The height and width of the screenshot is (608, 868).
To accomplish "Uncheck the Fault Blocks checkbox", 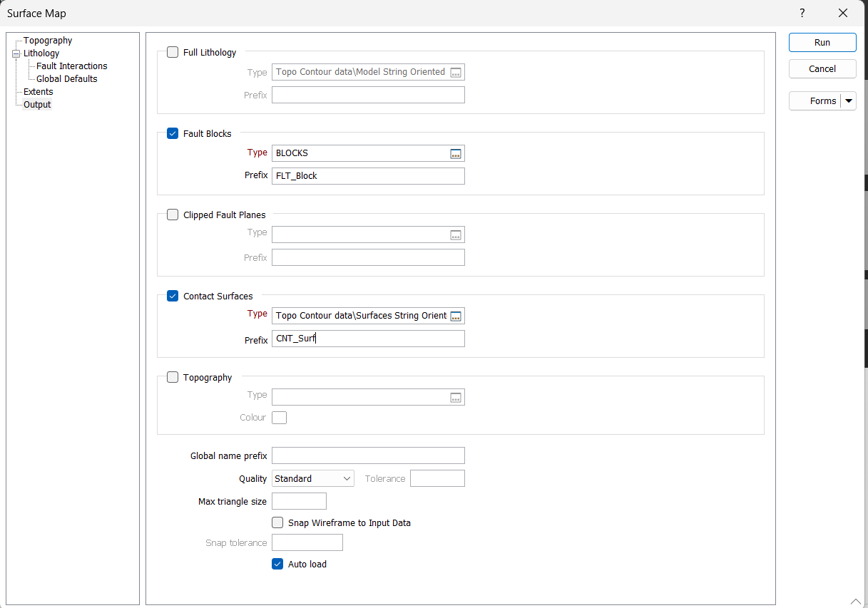I will pyautogui.click(x=173, y=133).
